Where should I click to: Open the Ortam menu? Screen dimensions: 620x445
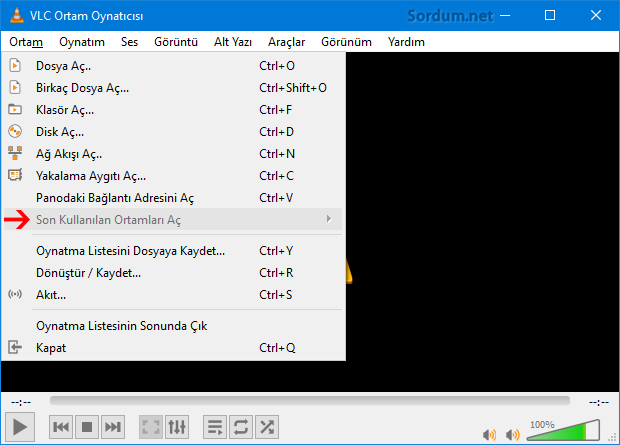point(26,42)
